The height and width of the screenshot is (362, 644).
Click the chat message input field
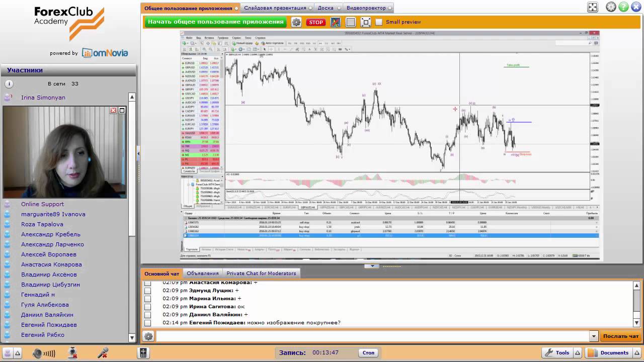point(373,336)
